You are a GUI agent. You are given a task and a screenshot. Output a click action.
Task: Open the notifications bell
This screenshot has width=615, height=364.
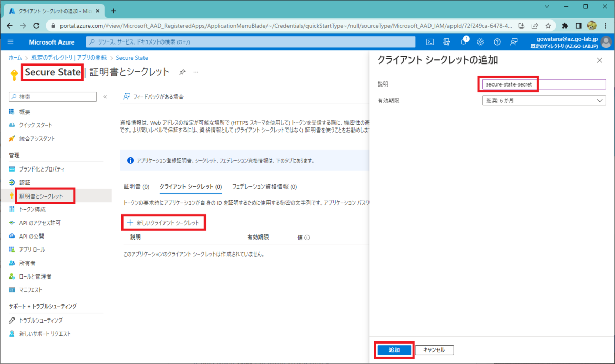[464, 42]
